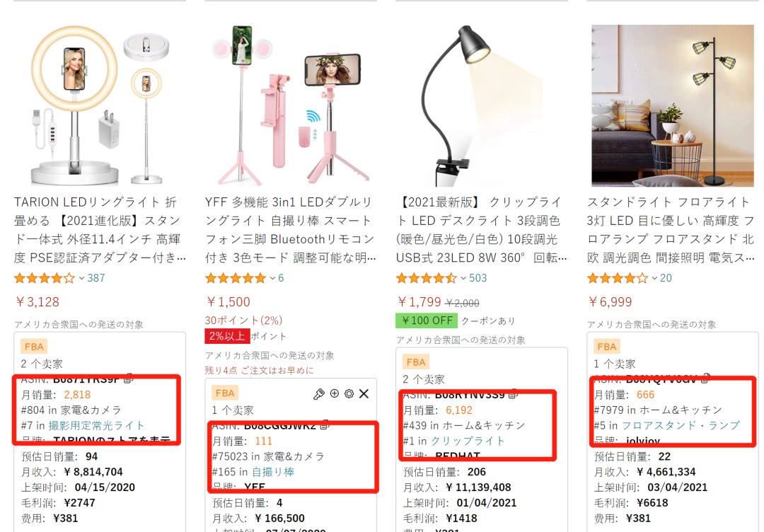
Task: Copy the ASIN of the TARION ring light
Action: click(x=129, y=378)
